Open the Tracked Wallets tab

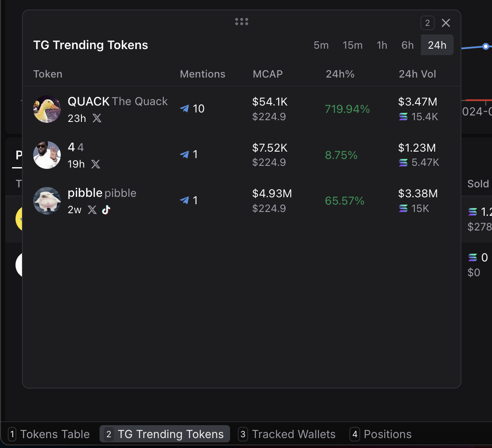(288, 434)
